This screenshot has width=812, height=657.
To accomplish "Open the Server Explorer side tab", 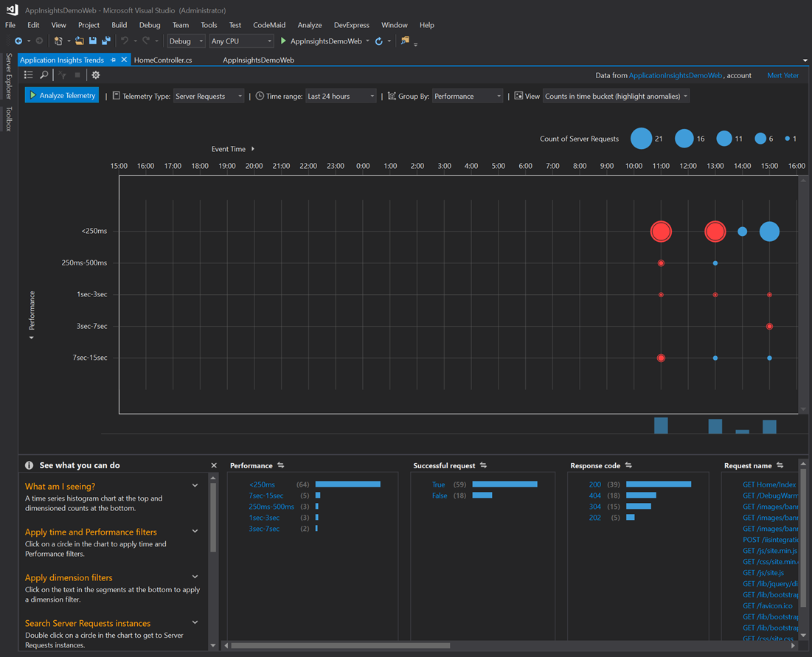I will click(9, 76).
